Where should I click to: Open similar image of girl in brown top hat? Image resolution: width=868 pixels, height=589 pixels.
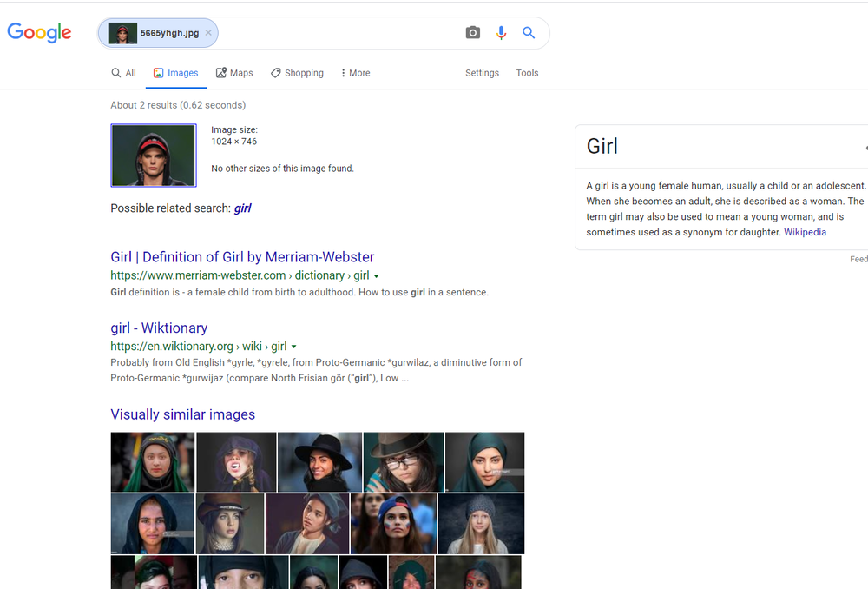pos(230,524)
